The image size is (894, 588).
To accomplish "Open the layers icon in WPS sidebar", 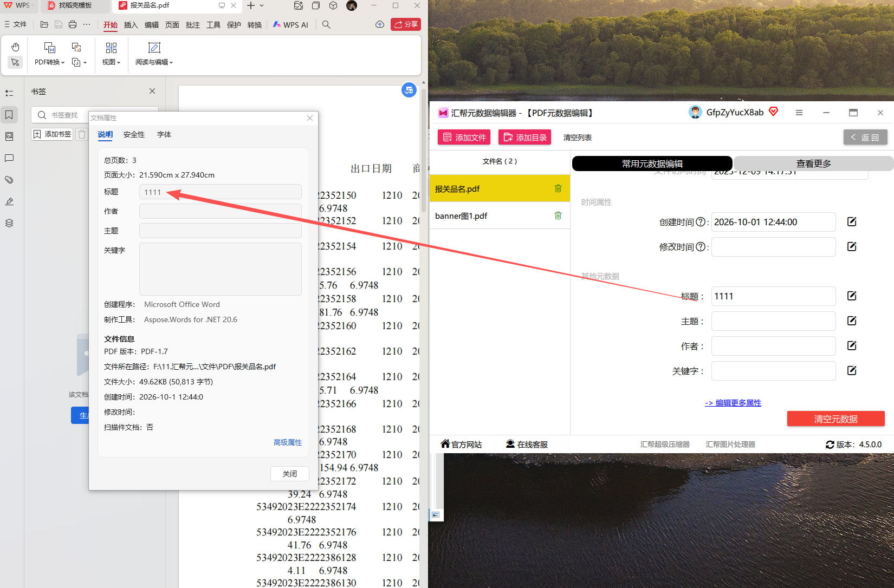I will (9, 223).
